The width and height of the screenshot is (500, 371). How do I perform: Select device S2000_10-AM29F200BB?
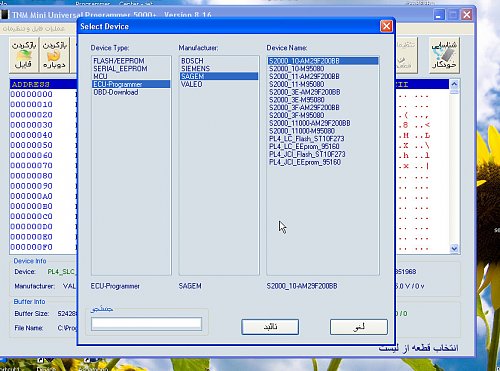[323, 61]
